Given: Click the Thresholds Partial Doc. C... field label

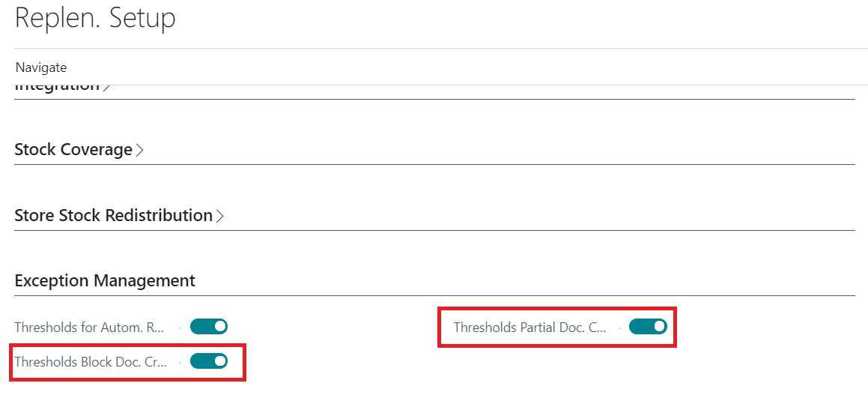Looking at the screenshot, I should (529, 328).
